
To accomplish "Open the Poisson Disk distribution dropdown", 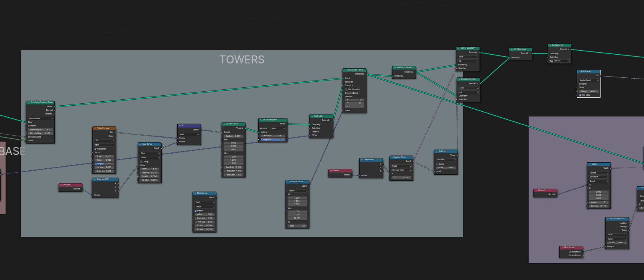I will (x=40, y=118).
